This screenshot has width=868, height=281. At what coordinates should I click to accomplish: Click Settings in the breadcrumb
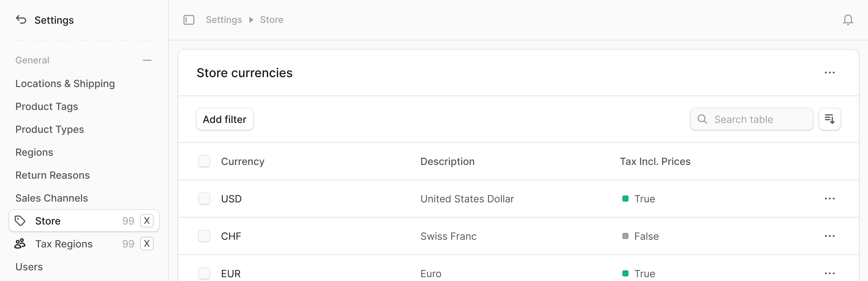click(224, 20)
